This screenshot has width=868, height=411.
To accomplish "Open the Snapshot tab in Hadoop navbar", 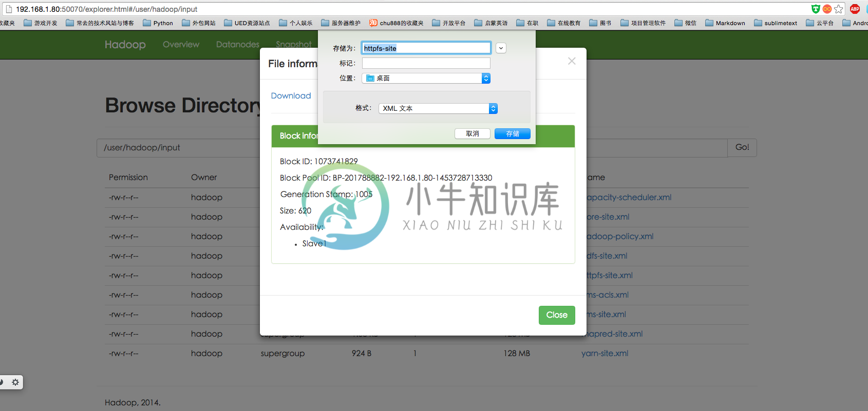I will 293,45.
